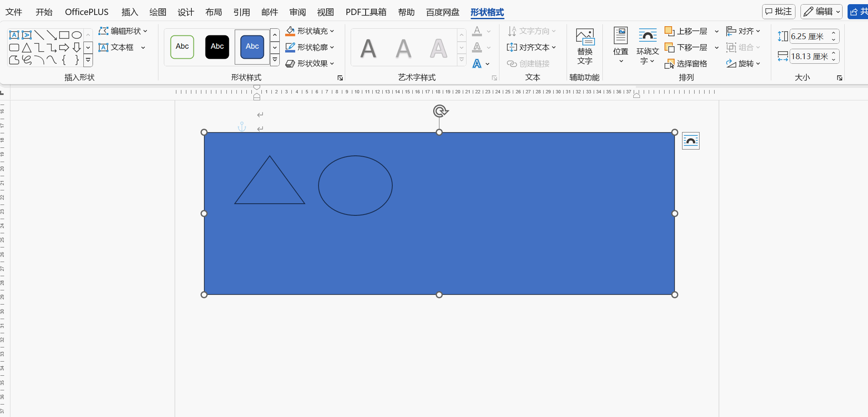Open the Selection Pane (选择窗格)

pos(686,64)
